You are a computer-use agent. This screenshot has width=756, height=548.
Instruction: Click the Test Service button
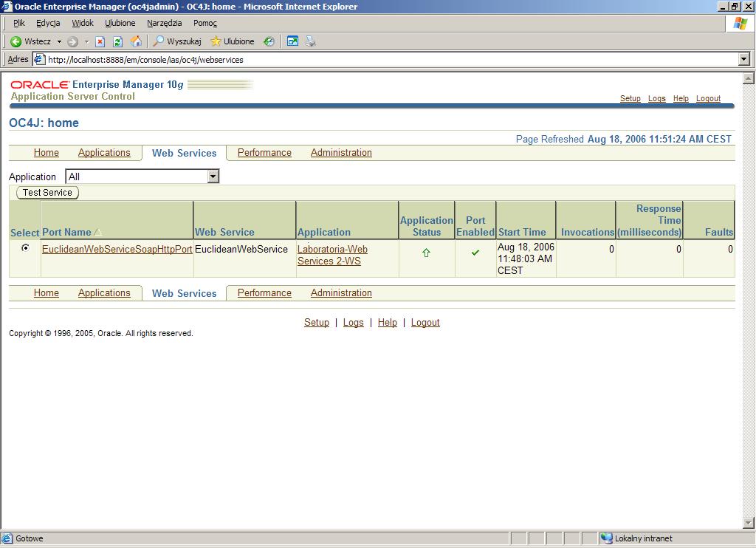tap(47, 193)
